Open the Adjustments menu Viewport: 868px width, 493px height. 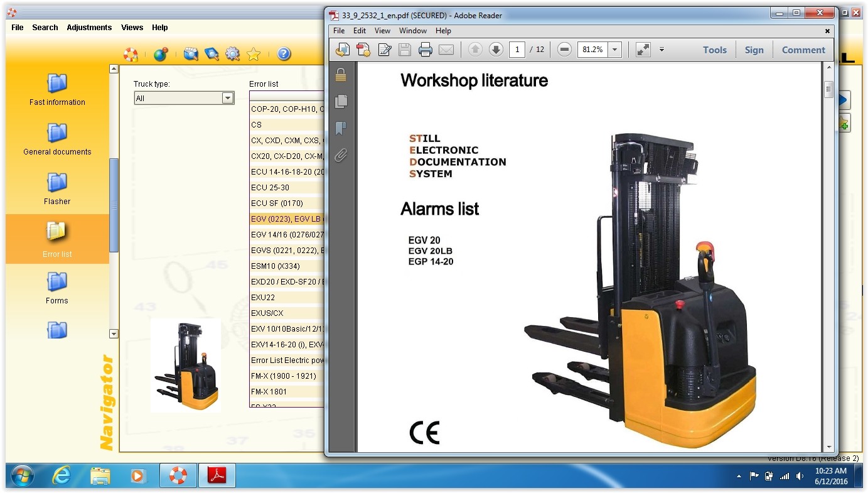pyautogui.click(x=89, y=28)
